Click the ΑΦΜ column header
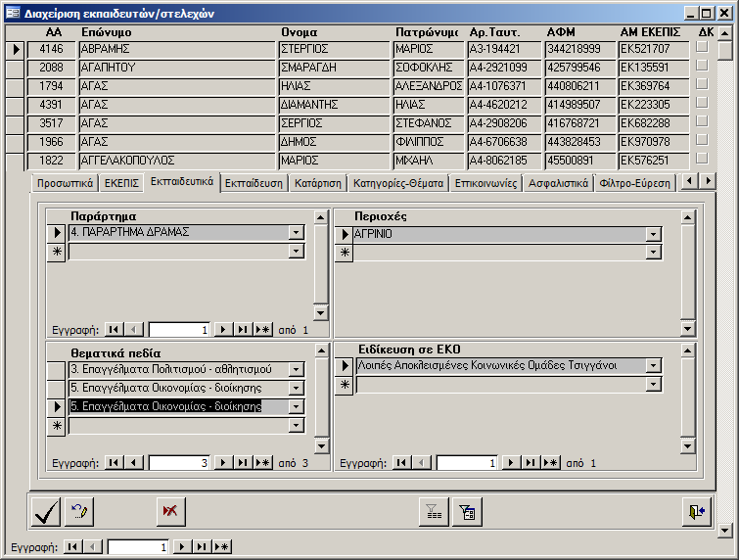 click(562, 31)
